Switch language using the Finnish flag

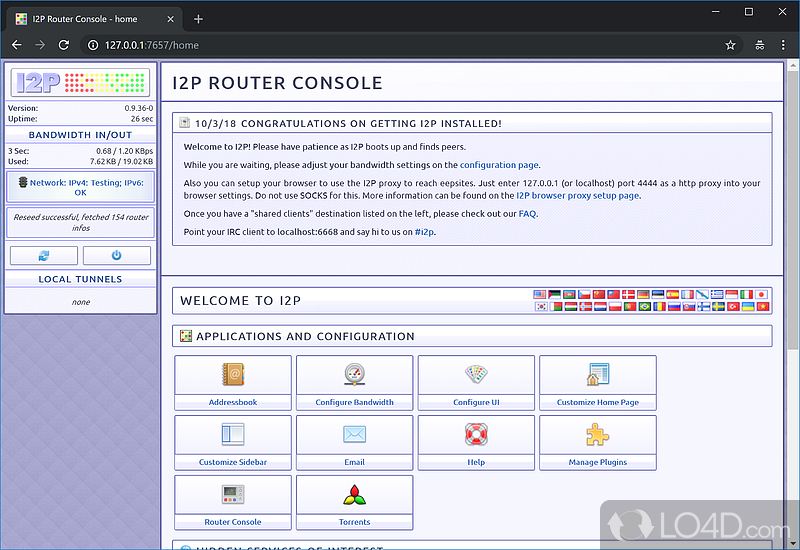click(x=704, y=307)
